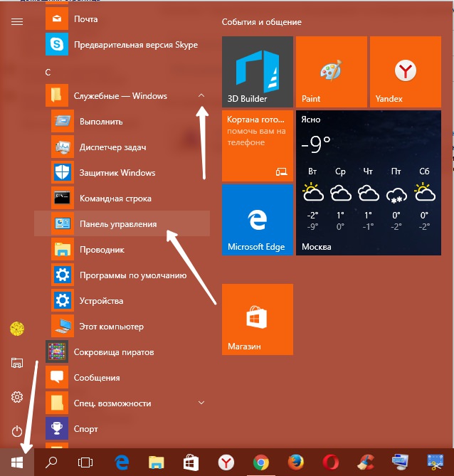Open the Moscow weather forecast tile
Viewport: 454px width, 476px height.
[368, 182]
